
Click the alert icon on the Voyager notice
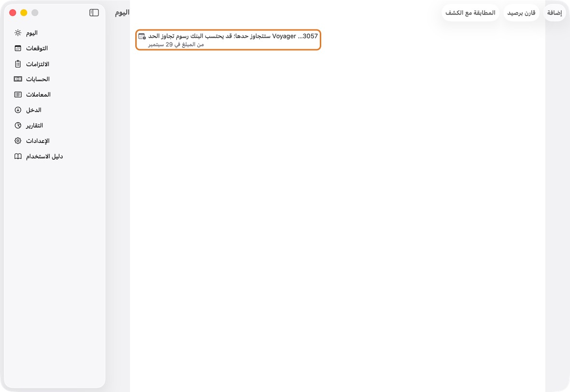142,36
